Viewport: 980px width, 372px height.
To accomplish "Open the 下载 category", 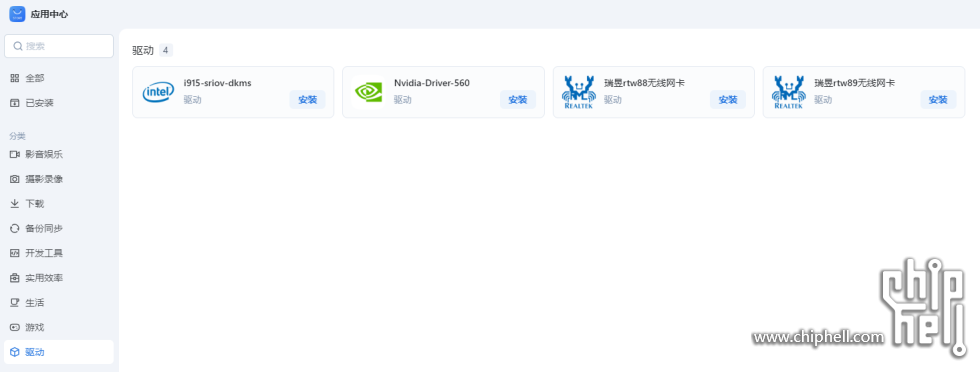I will pyautogui.click(x=59, y=204).
